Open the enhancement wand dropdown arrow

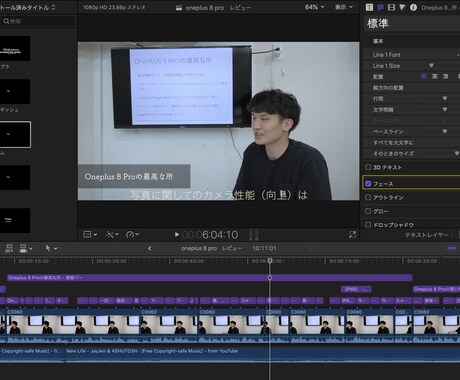(x=117, y=235)
